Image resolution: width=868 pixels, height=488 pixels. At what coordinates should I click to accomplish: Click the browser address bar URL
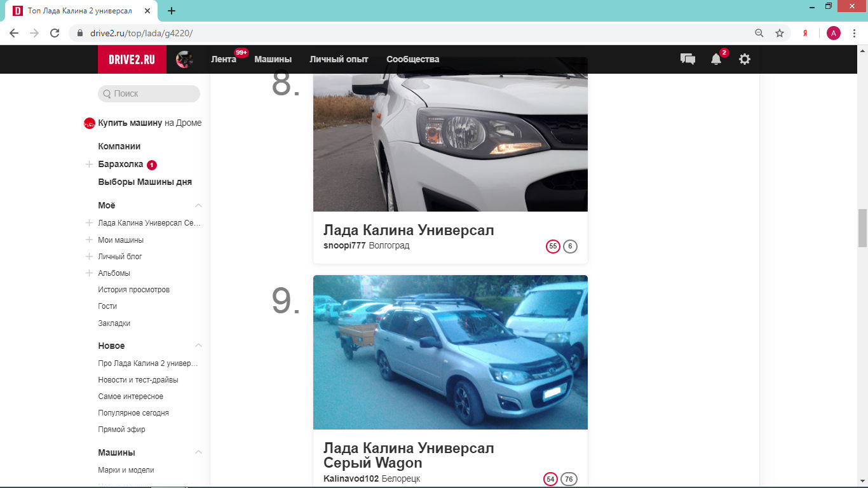click(x=141, y=33)
